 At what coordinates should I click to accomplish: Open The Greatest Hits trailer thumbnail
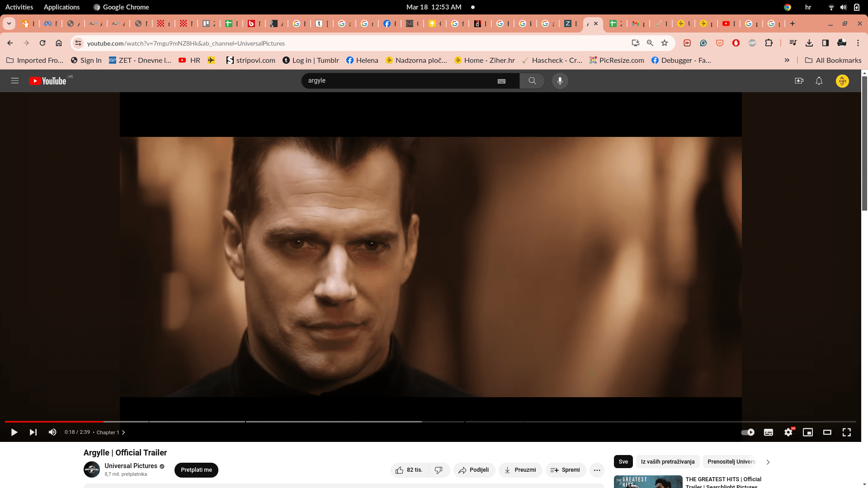(x=648, y=482)
